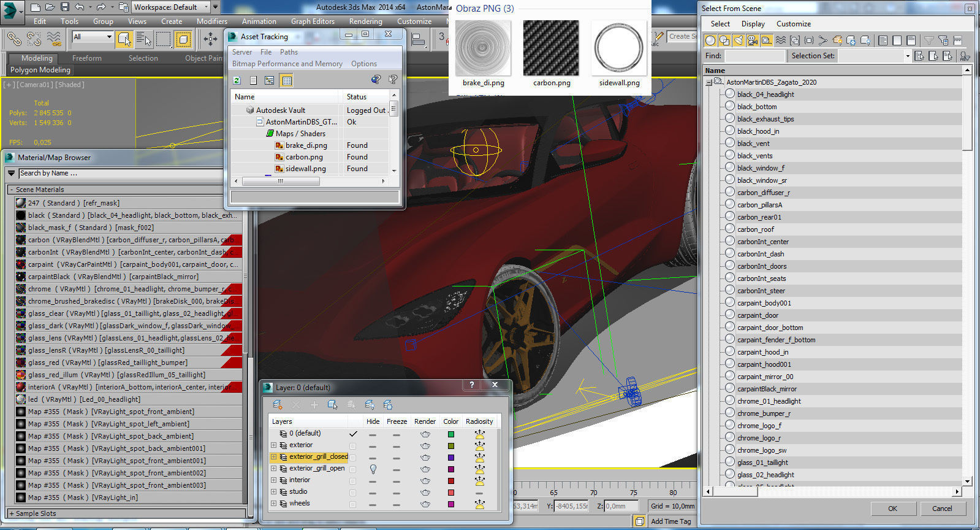The image size is (980, 530).
Task: Open Display menu in Select From Scene
Action: pos(753,24)
